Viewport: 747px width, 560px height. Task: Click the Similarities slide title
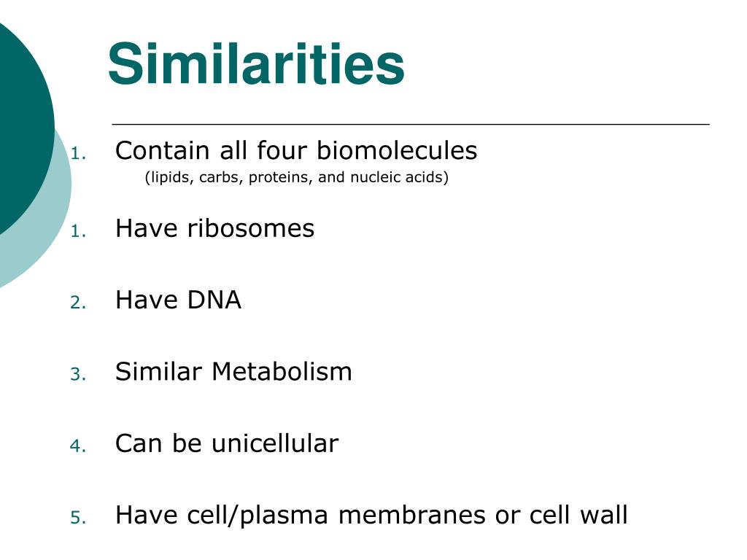click(256, 64)
